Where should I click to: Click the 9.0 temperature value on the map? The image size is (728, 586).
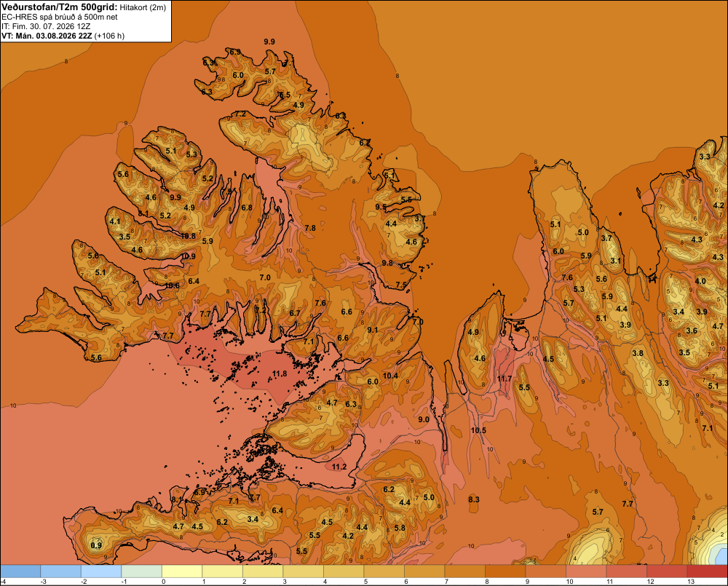click(x=424, y=419)
